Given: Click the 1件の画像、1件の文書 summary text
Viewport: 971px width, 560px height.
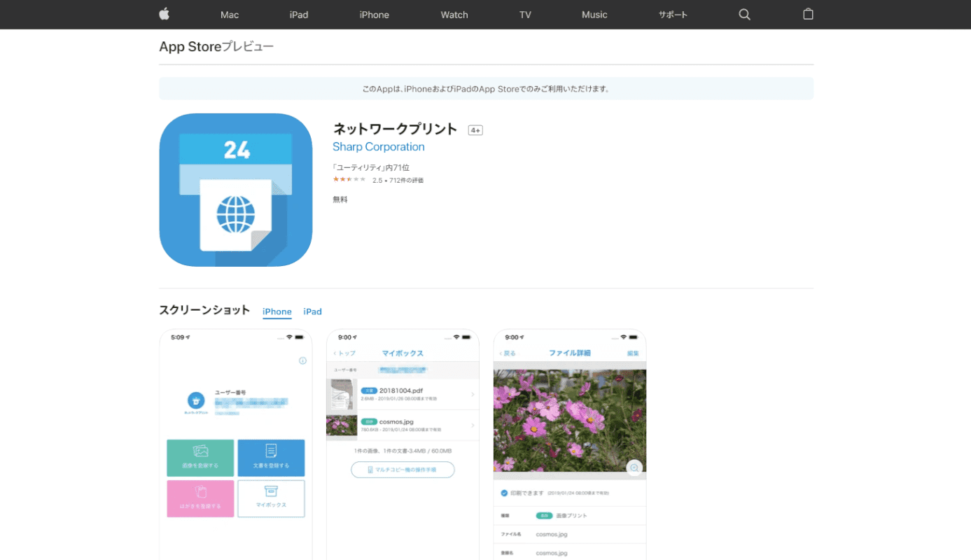Looking at the screenshot, I should (x=403, y=451).
